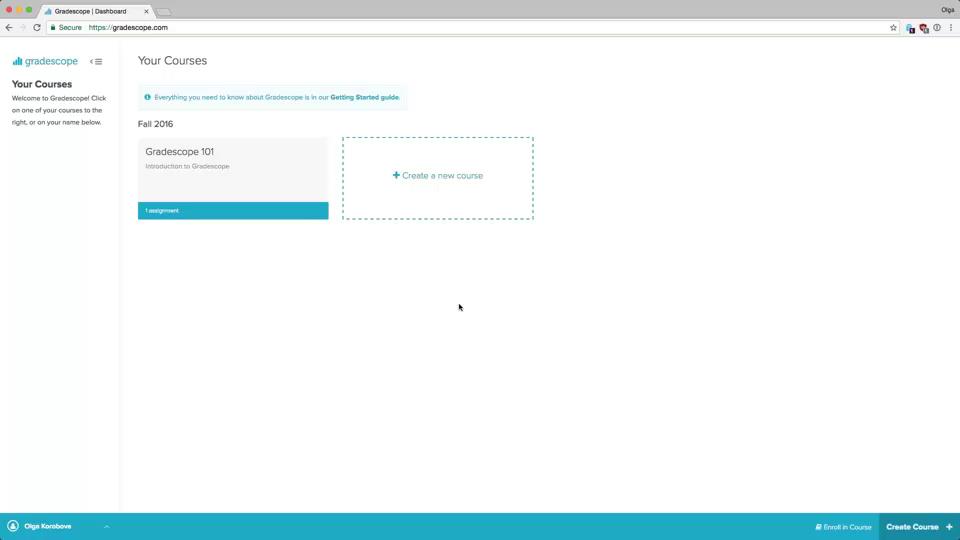Click the circular info extension icon
Screen dimensions: 960x540
click(937, 28)
